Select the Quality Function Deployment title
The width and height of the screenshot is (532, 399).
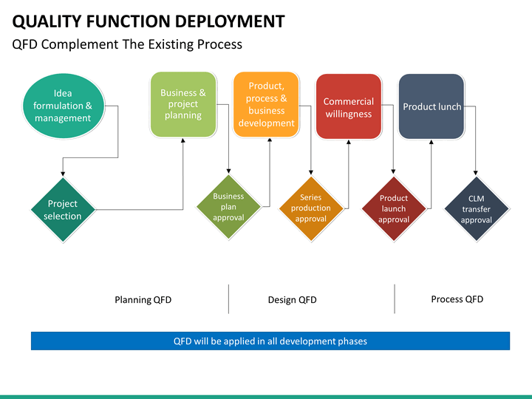149,21
